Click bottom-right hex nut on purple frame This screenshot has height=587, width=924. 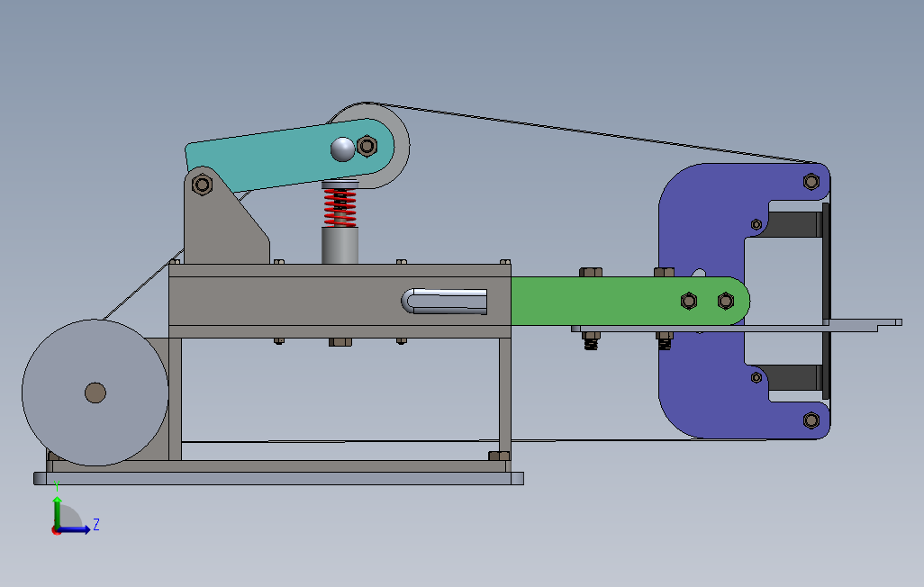(811, 420)
